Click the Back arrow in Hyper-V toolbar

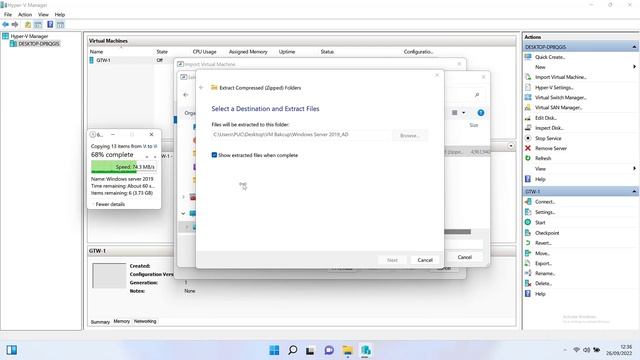pos(6,24)
